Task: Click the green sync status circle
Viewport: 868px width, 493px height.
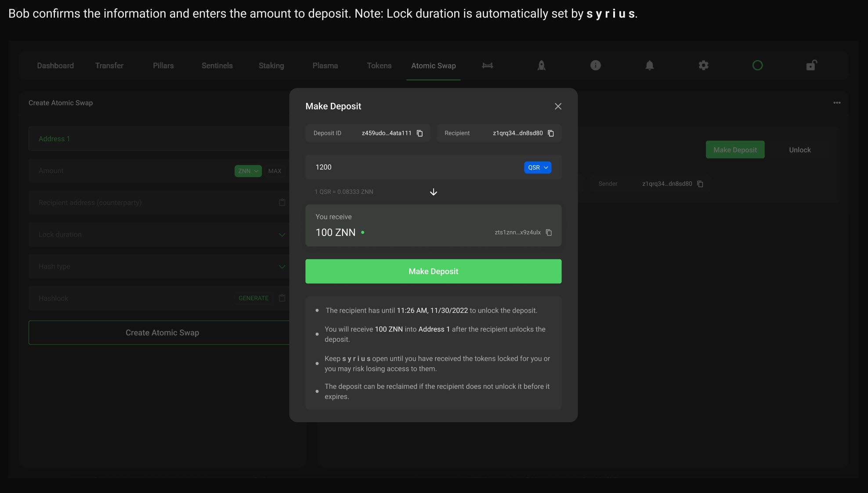Action: click(757, 65)
